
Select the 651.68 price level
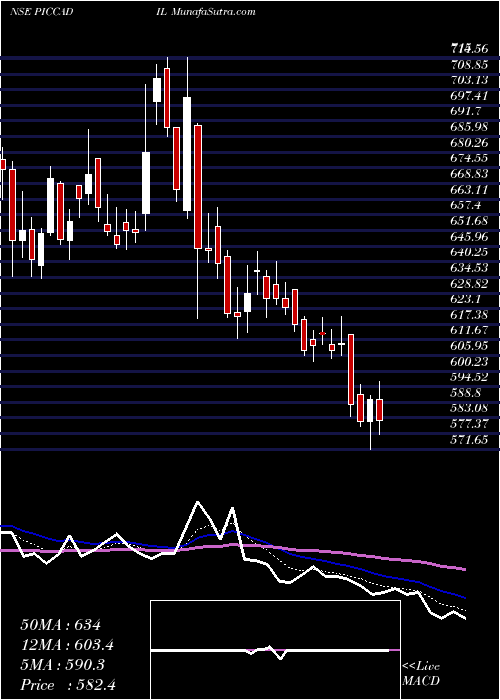pyautogui.click(x=468, y=221)
